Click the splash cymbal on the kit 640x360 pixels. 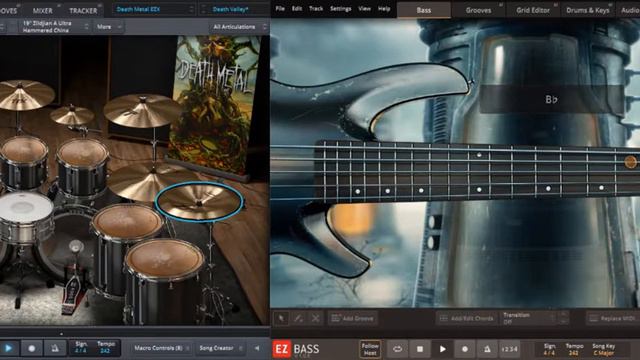72,115
